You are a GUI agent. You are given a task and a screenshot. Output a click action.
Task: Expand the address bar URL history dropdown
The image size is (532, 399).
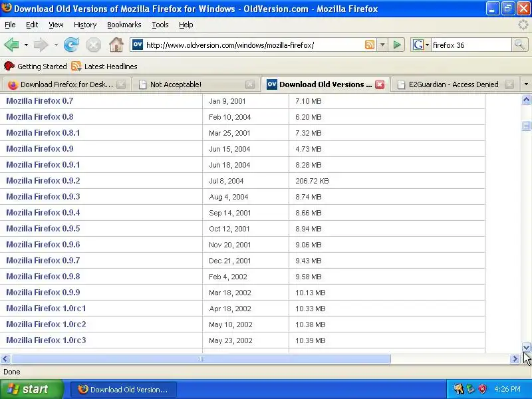click(x=382, y=45)
